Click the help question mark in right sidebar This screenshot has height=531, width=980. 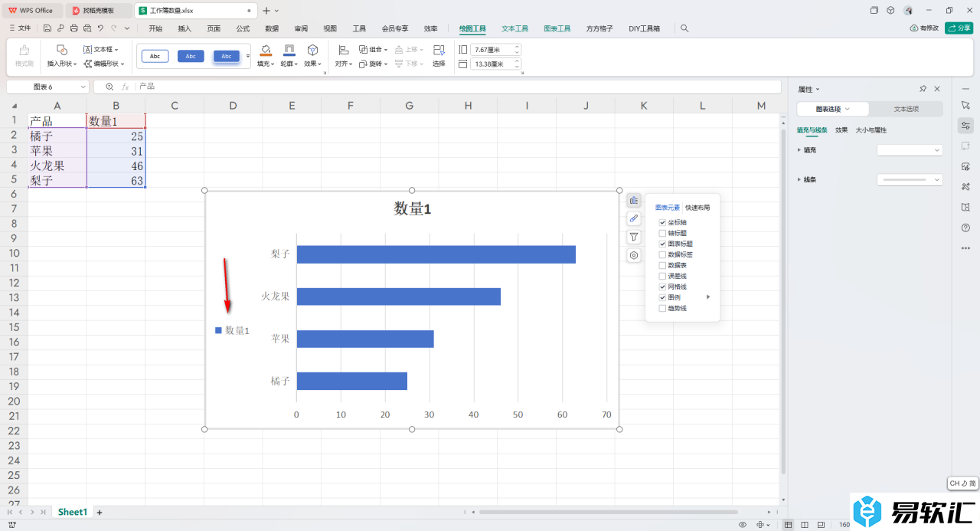pos(965,228)
